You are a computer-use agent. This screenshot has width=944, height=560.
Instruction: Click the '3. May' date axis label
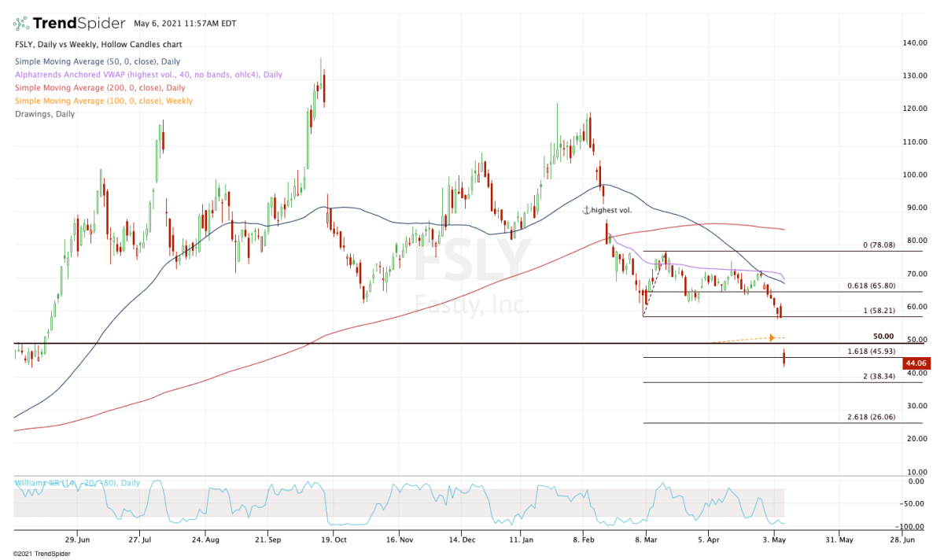775,540
